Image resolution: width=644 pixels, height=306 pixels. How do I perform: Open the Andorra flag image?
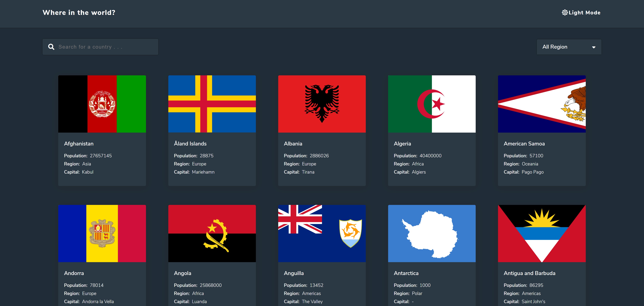(x=102, y=233)
